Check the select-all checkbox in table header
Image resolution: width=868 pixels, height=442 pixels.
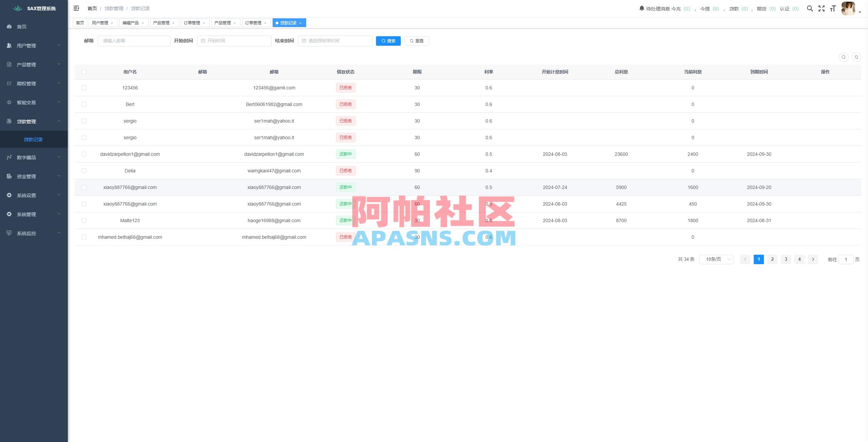pos(84,71)
